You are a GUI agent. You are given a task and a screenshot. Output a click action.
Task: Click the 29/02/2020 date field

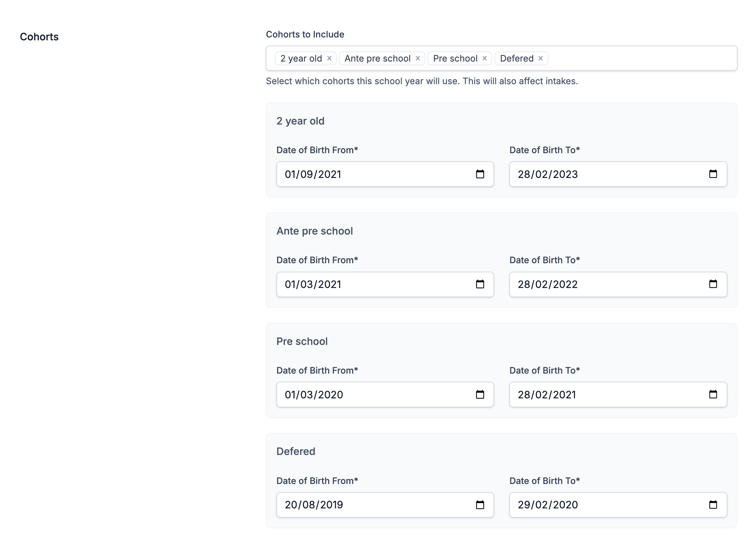(x=618, y=505)
